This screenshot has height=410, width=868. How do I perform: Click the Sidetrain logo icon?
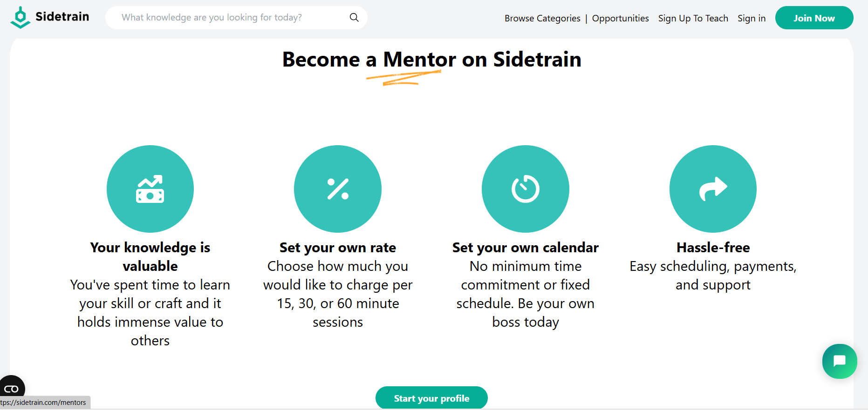pyautogui.click(x=20, y=17)
